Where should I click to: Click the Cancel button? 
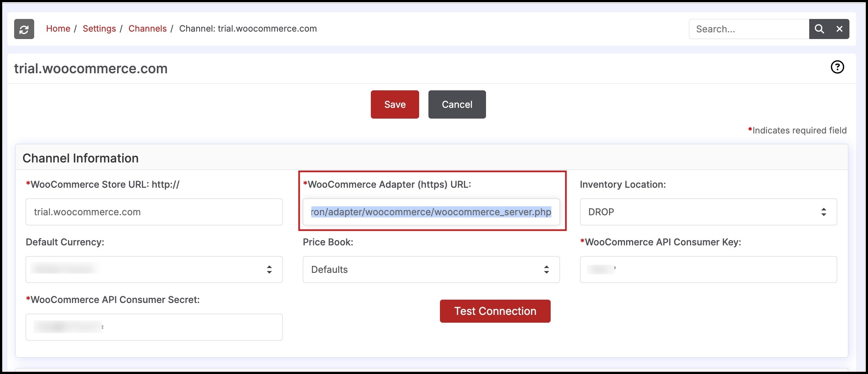(457, 104)
